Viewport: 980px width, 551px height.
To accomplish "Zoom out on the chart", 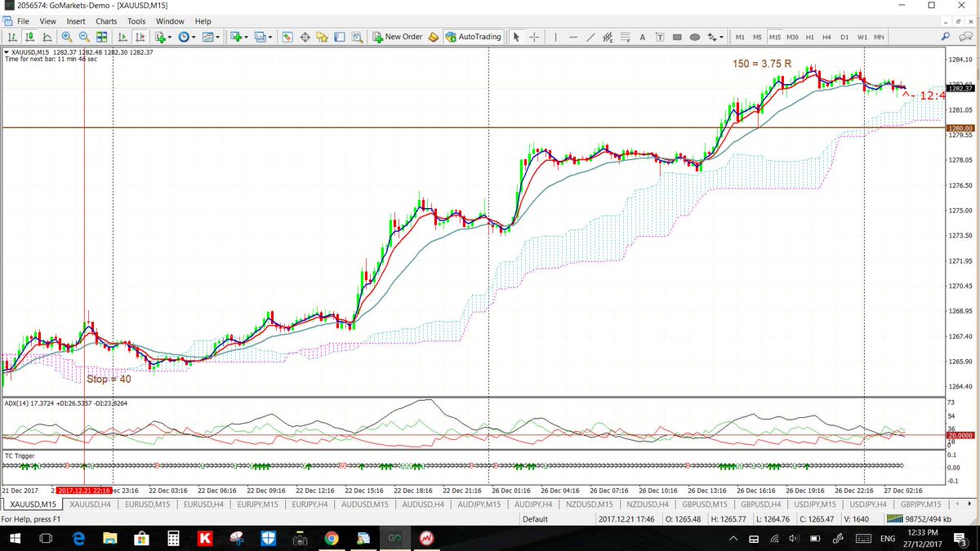I will tap(84, 37).
